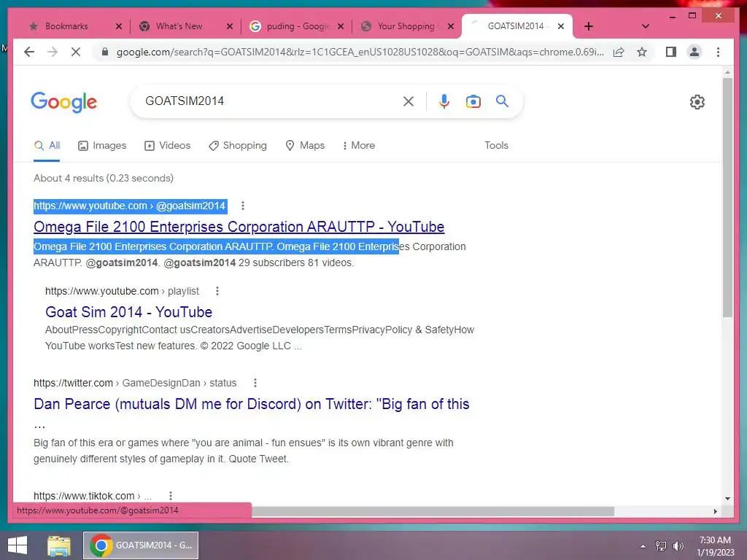View site information via the lock icon
The height and width of the screenshot is (560, 747).
105,52
